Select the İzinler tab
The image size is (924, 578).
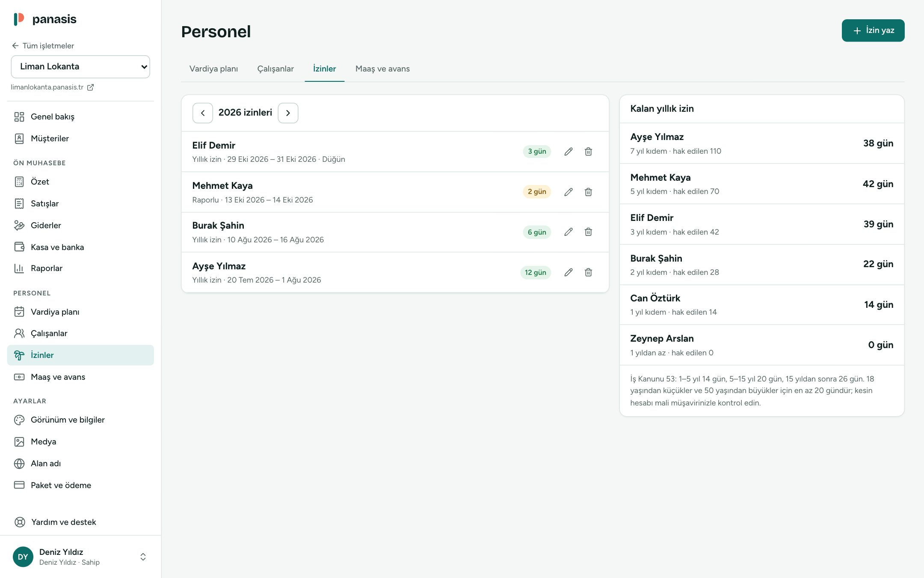pyautogui.click(x=324, y=69)
